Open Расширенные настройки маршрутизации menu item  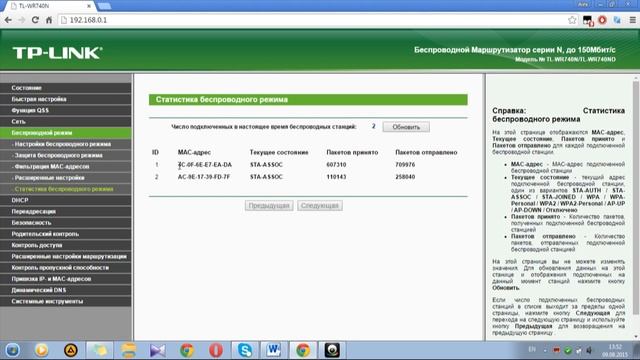(66, 256)
